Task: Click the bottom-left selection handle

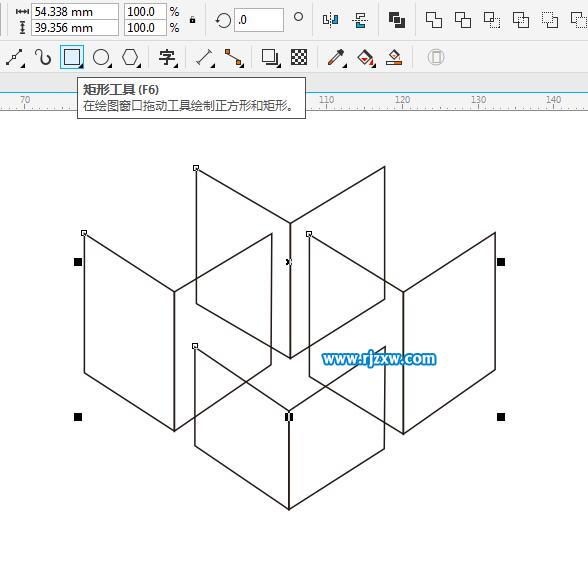Action: 78,417
